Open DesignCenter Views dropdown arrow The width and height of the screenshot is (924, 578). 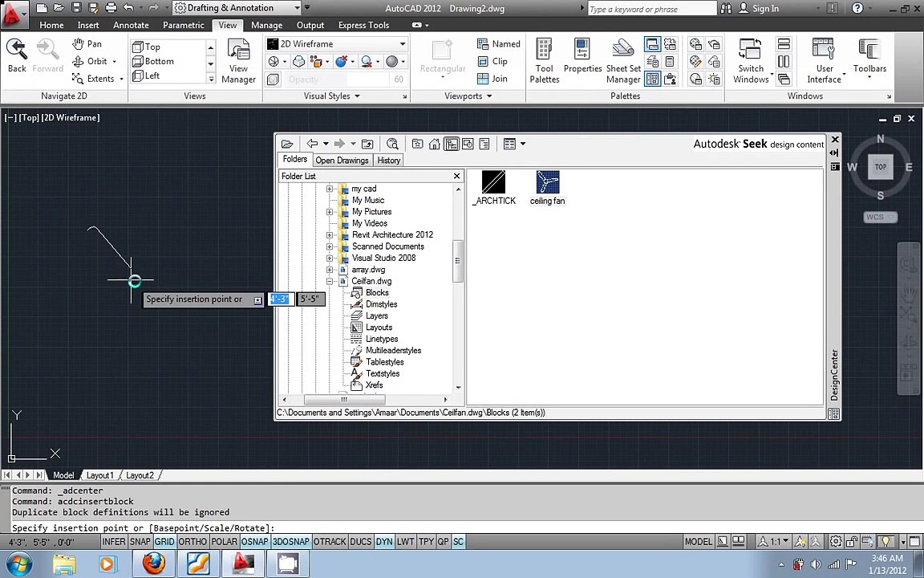[x=523, y=144]
